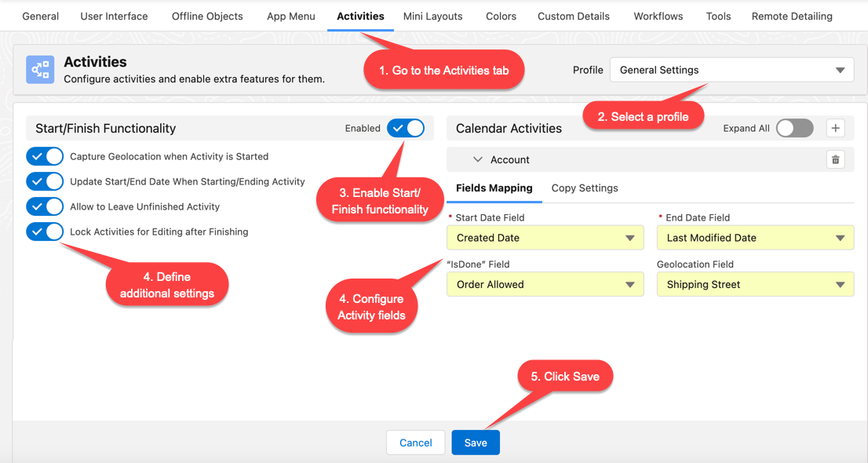Turn on the Expand All switch
868x463 pixels.
[x=794, y=128]
